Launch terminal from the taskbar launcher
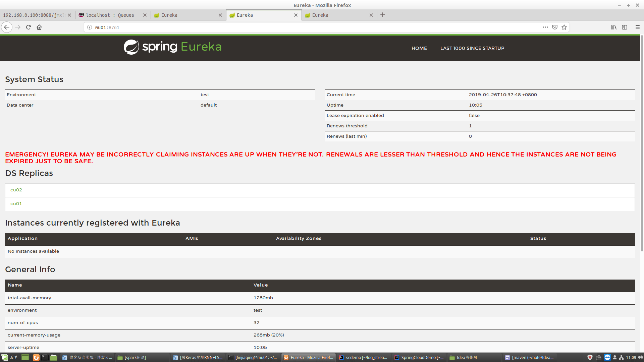Screen dimensions: 644x362 tap(45, 357)
